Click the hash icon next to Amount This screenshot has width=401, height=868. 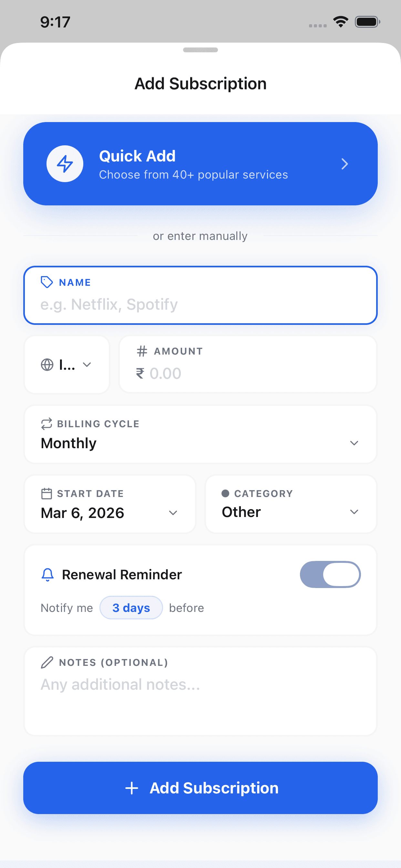tap(142, 351)
